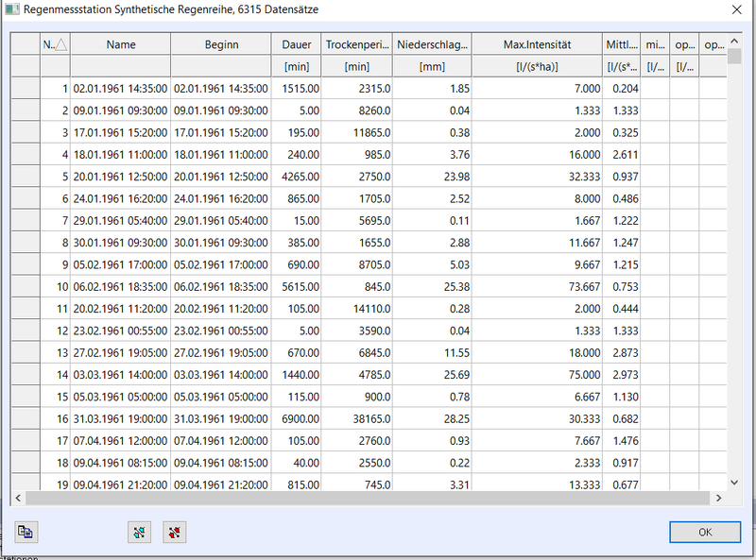Viewport: 756px width, 560px height.
Task: Select the Name cell 02.01.1961 14:35:00
Action: [x=121, y=89]
